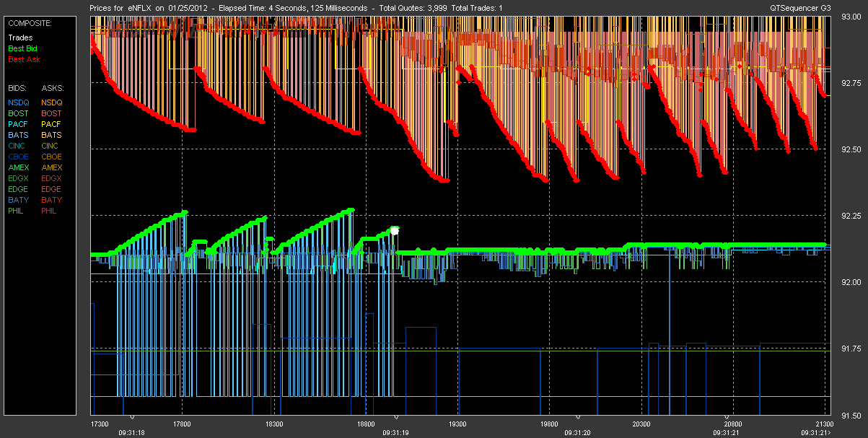Click BATY in the BIDS column
This screenshot has height=438, width=868.
(18, 200)
